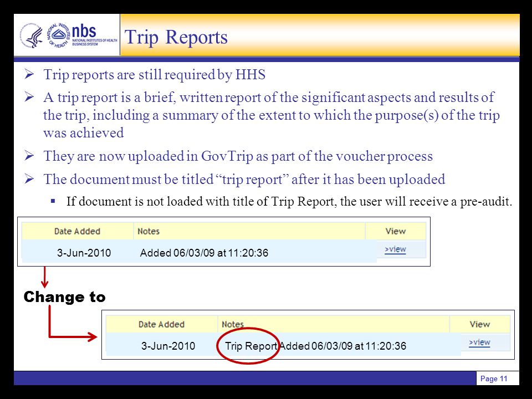532x399 pixels.
Task: Click the 'Trip Report' note text in lower table
Action: 251,346
